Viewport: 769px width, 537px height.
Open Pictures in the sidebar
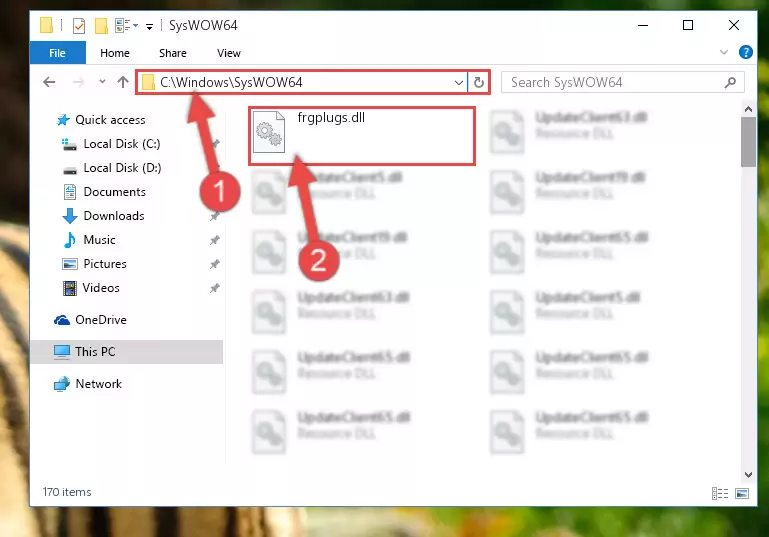[x=104, y=264]
